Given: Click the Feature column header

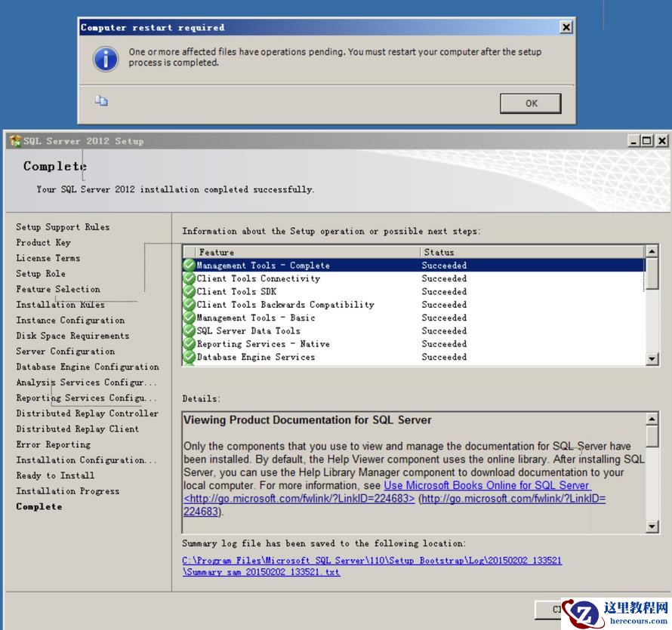Looking at the screenshot, I should click(x=308, y=252).
